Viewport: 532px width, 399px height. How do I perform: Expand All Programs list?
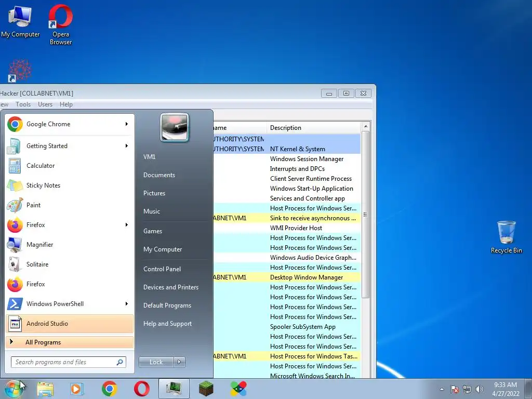[x=70, y=342]
